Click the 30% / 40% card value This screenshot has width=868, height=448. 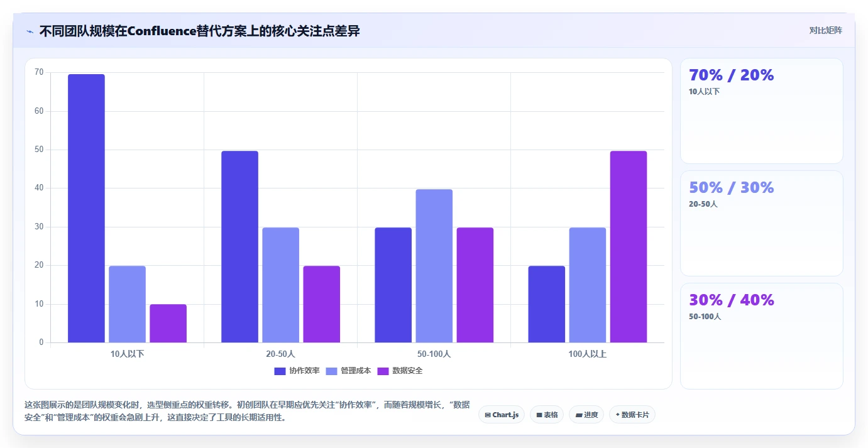[731, 300]
